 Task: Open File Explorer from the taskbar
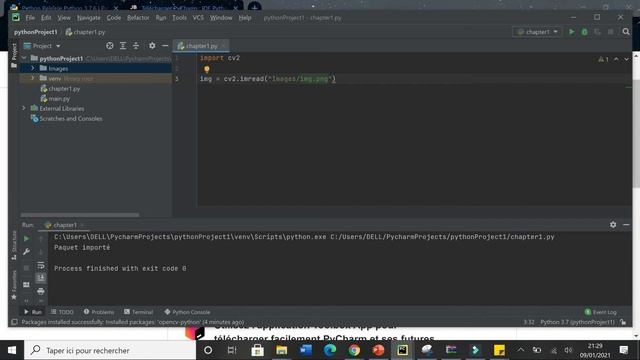[282, 350]
